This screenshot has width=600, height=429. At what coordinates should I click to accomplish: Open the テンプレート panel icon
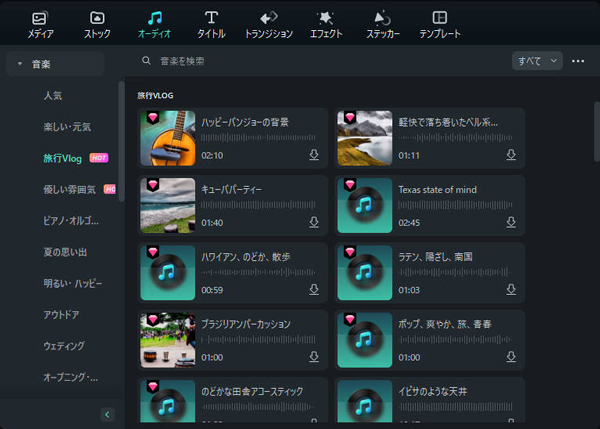440,24
